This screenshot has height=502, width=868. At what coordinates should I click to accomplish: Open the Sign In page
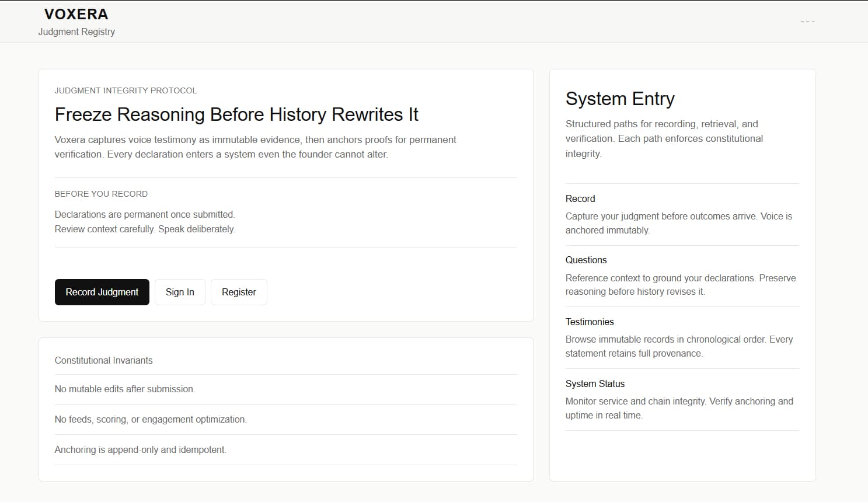(180, 292)
